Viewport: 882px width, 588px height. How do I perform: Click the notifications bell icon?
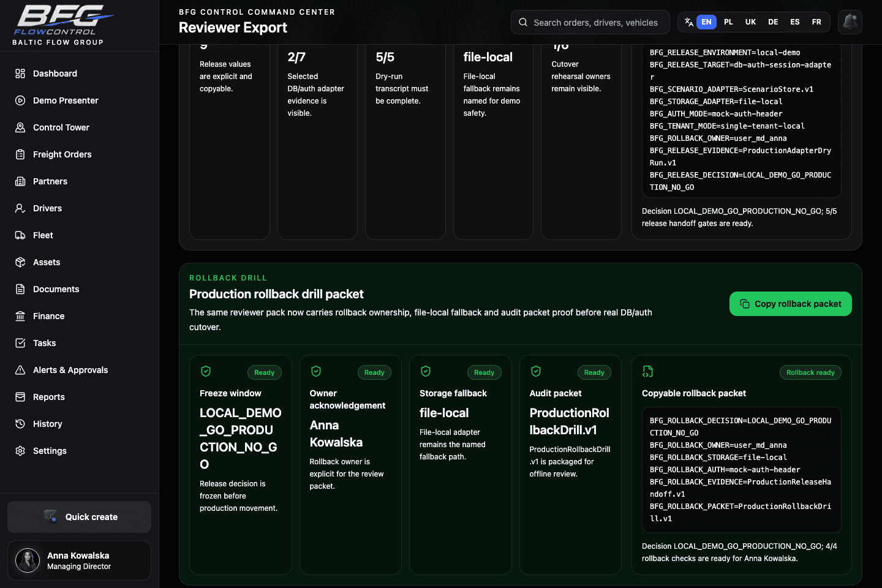(x=850, y=22)
